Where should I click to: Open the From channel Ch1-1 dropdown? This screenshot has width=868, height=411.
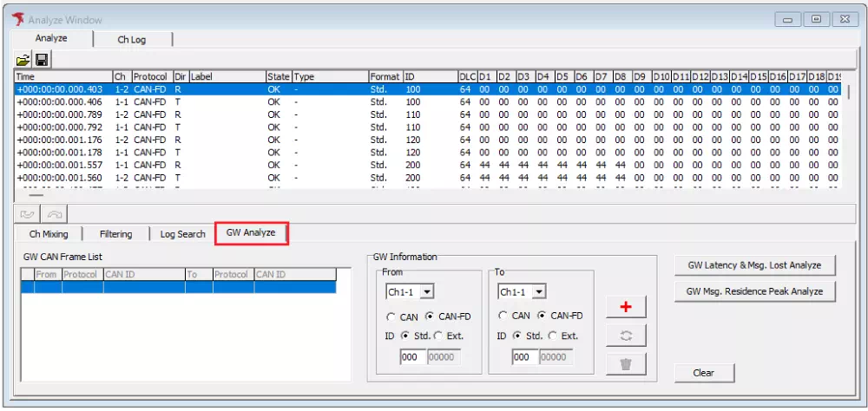(x=426, y=292)
